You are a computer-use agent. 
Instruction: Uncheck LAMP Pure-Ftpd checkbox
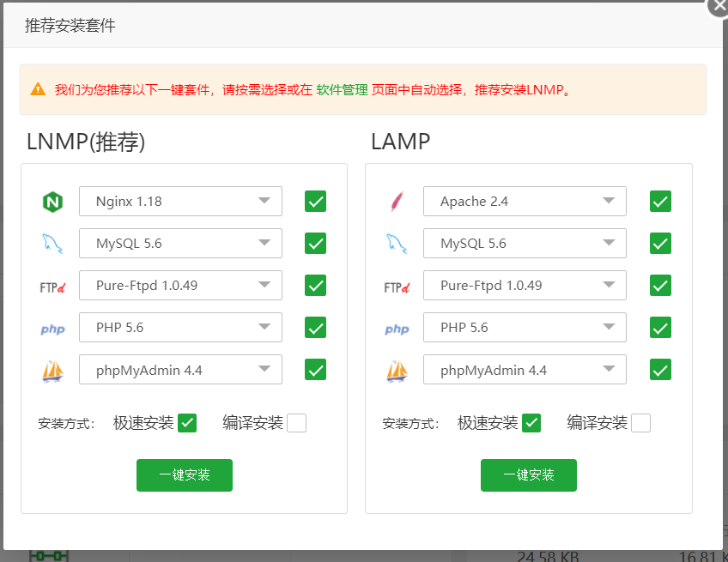tap(661, 286)
